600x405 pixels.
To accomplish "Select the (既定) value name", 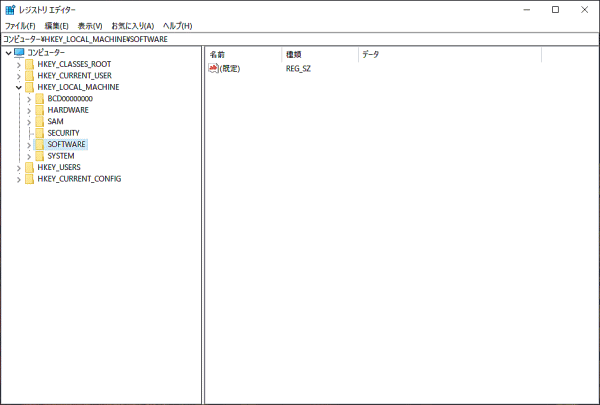I will click(x=230, y=69).
